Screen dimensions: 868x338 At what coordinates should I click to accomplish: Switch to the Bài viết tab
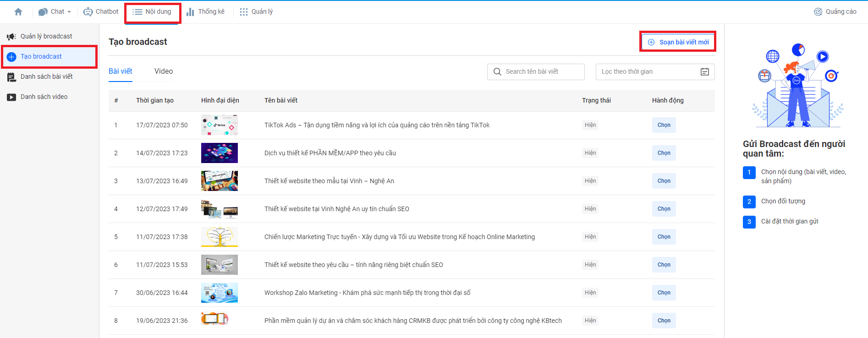(x=120, y=71)
